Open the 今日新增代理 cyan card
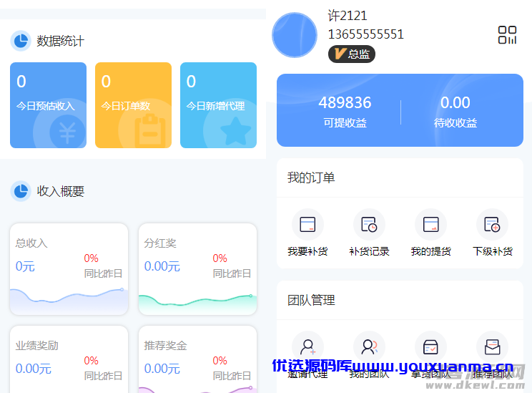 [x=219, y=105]
